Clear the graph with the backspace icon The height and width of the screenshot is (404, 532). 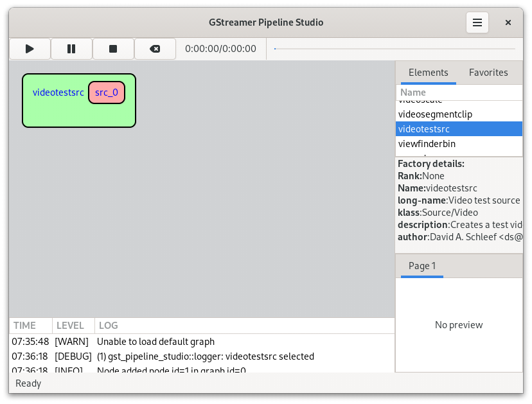(155, 49)
